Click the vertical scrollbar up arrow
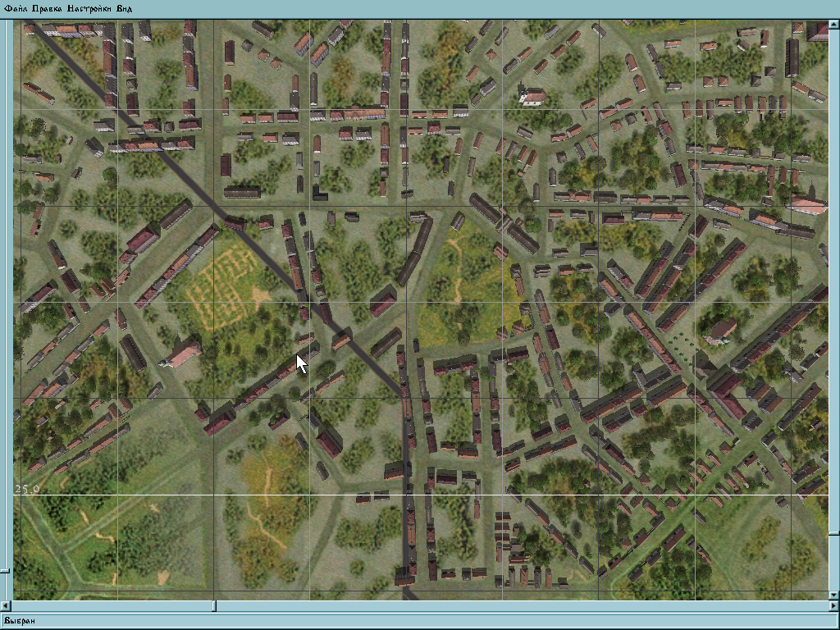840x630 pixels. click(x=834, y=25)
